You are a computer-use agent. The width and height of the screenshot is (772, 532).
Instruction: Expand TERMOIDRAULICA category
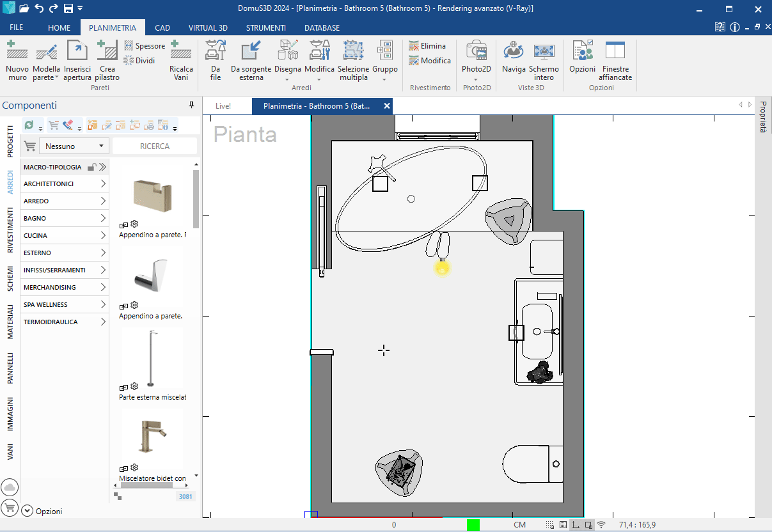click(65, 322)
